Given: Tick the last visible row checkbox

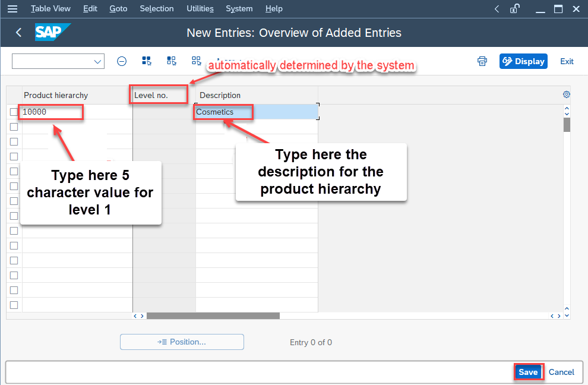Looking at the screenshot, I should pyautogui.click(x=14, y=305).
